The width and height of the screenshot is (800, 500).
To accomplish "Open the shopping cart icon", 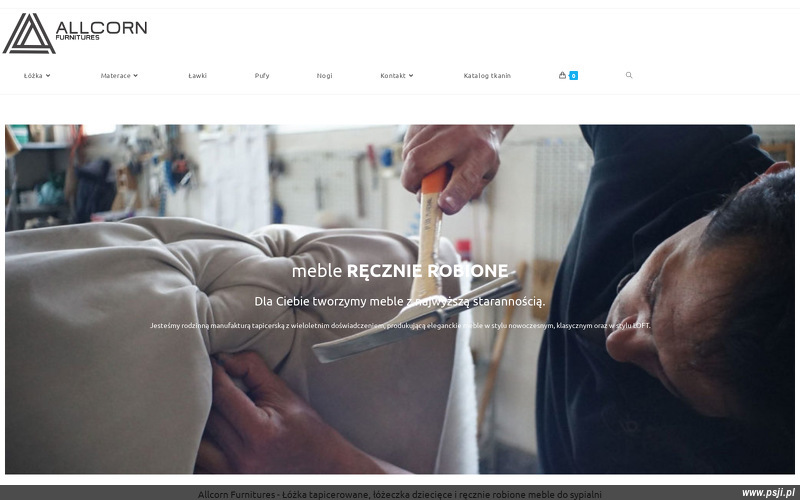I will (x=562, y=75).
